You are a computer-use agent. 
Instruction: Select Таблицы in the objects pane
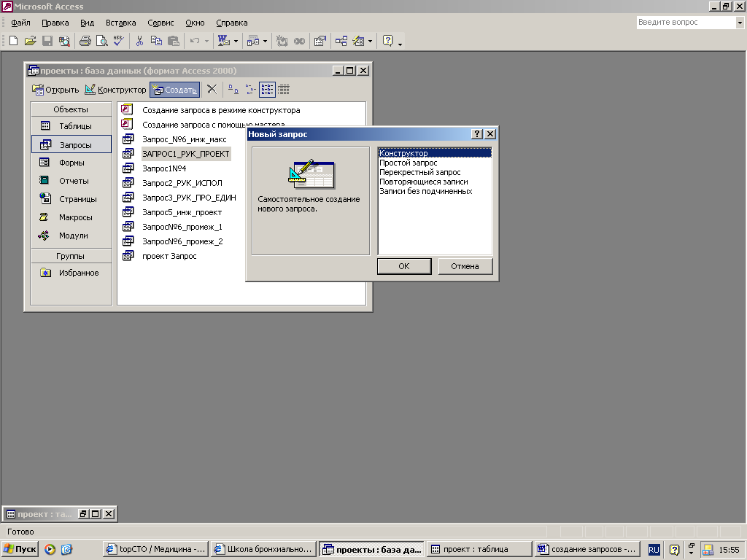pos(71,126)
